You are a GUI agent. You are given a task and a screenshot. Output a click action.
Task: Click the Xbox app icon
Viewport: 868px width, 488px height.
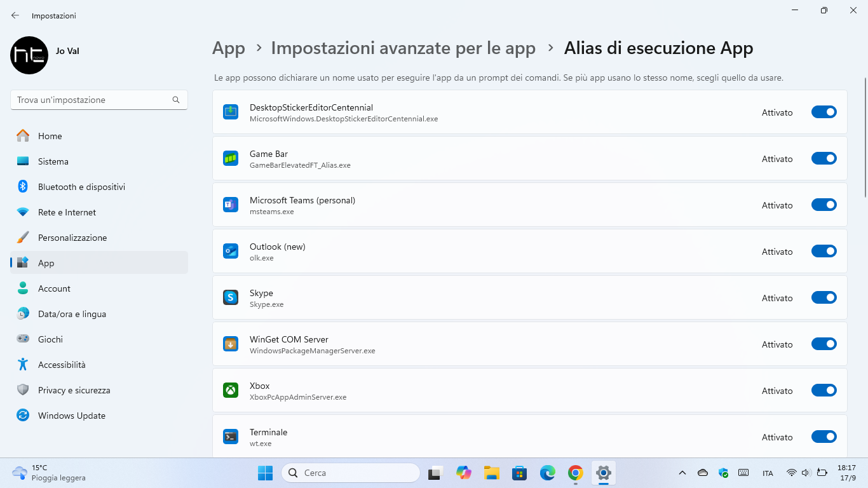pyautogui.click(x=231, y=390)
